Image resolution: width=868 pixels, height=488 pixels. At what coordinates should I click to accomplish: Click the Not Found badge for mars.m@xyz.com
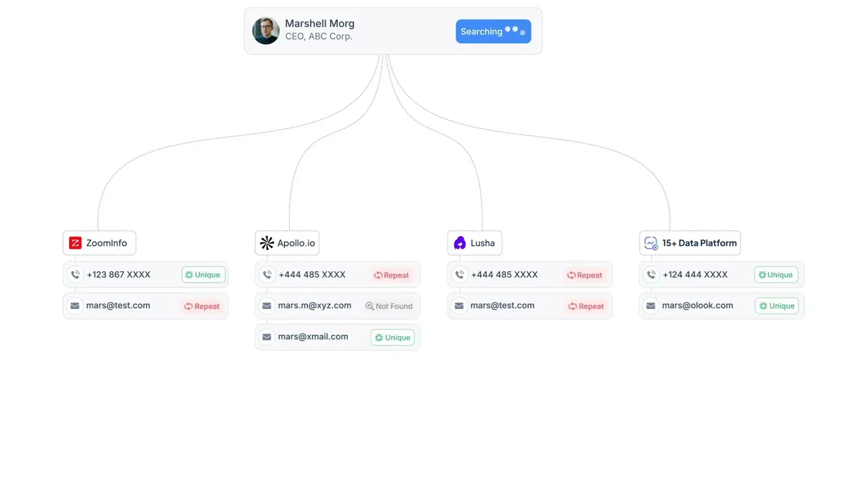(389, 306)
